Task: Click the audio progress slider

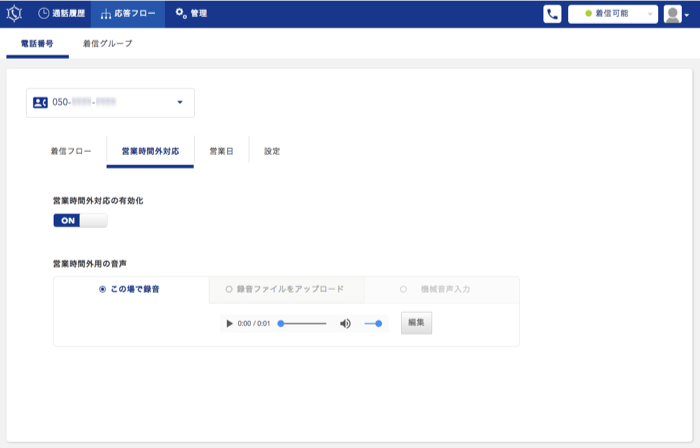Action: (302, 324)
